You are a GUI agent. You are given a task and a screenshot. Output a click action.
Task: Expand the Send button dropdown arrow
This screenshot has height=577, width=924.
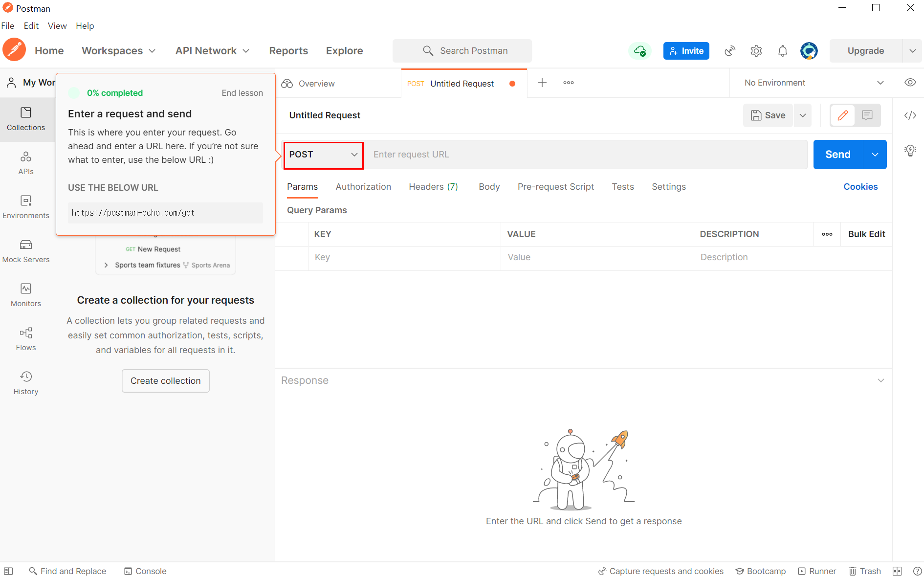click(x=875, y=155)
